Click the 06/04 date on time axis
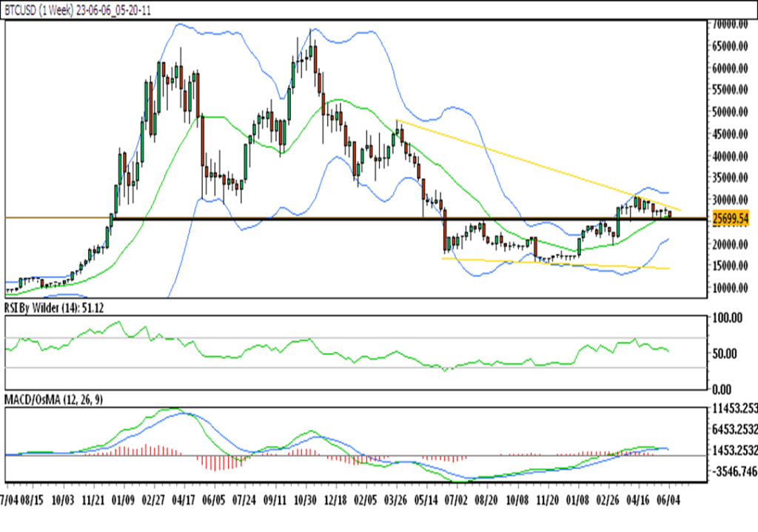 pyautogui.click(x=668, y=500)
